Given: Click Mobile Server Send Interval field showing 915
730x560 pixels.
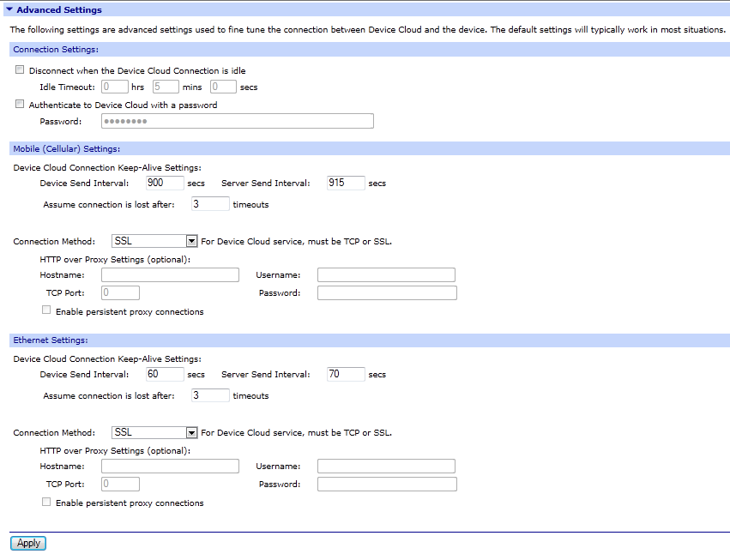Looking at the screenshot, I should tap(346, 183).
